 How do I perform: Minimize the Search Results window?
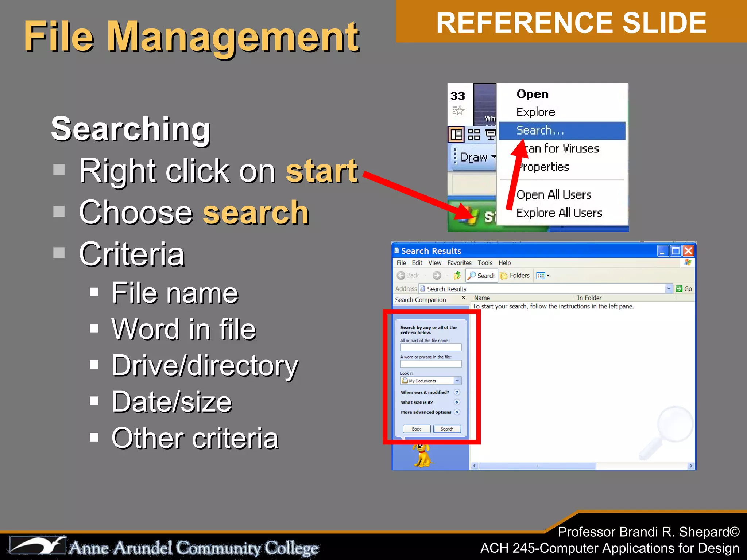[663, 251]
